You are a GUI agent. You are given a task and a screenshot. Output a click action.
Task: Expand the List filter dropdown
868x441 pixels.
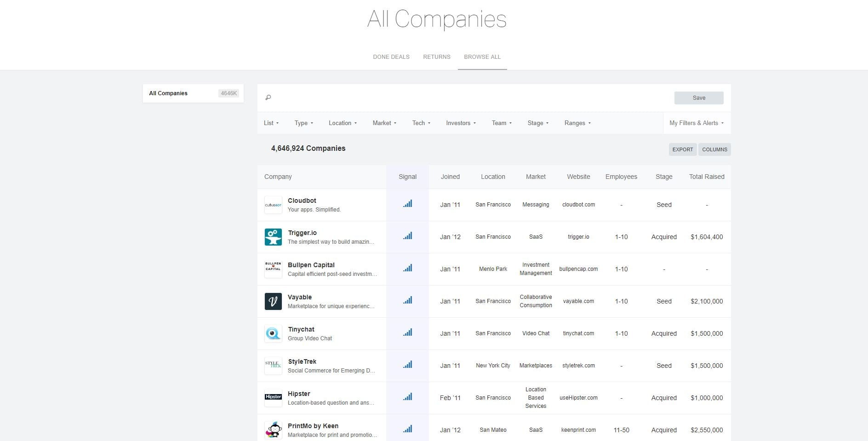point(271,123)
